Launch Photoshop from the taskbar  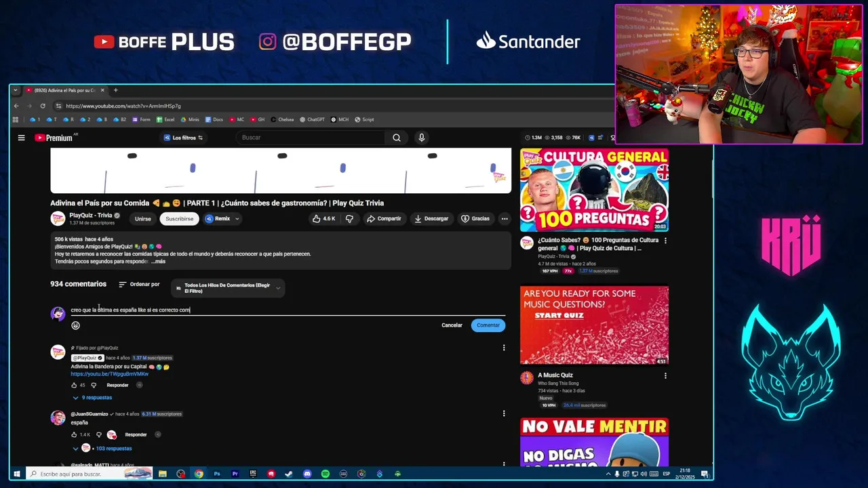[x=217, y=474]
